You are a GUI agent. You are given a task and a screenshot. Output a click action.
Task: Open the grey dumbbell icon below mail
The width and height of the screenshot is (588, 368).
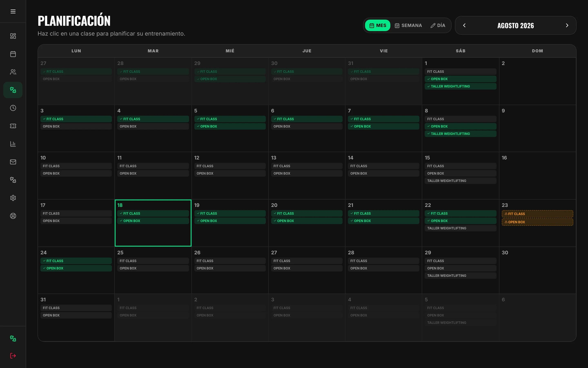tap(13, 180)
